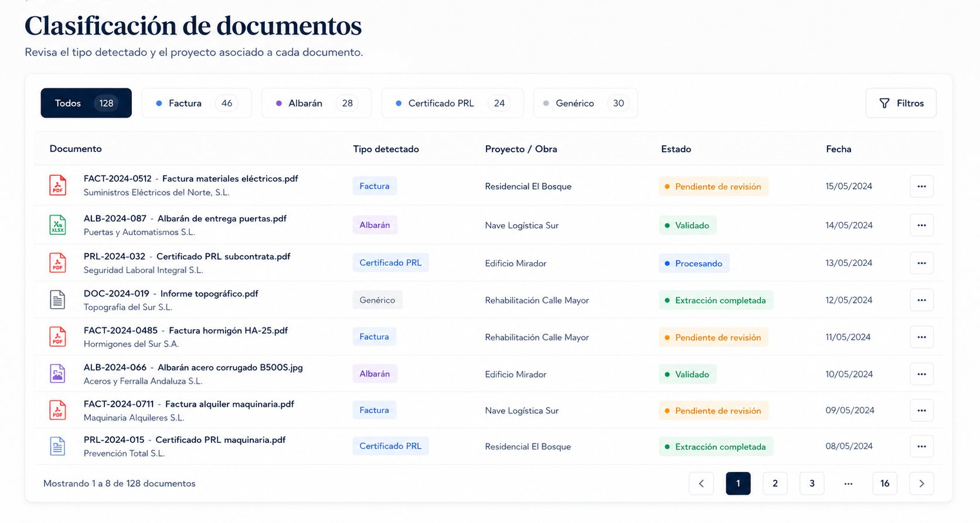Click the document icon for DOC-2024-019
The height and width of the screenshot is (523, 980).
point(57,300)
